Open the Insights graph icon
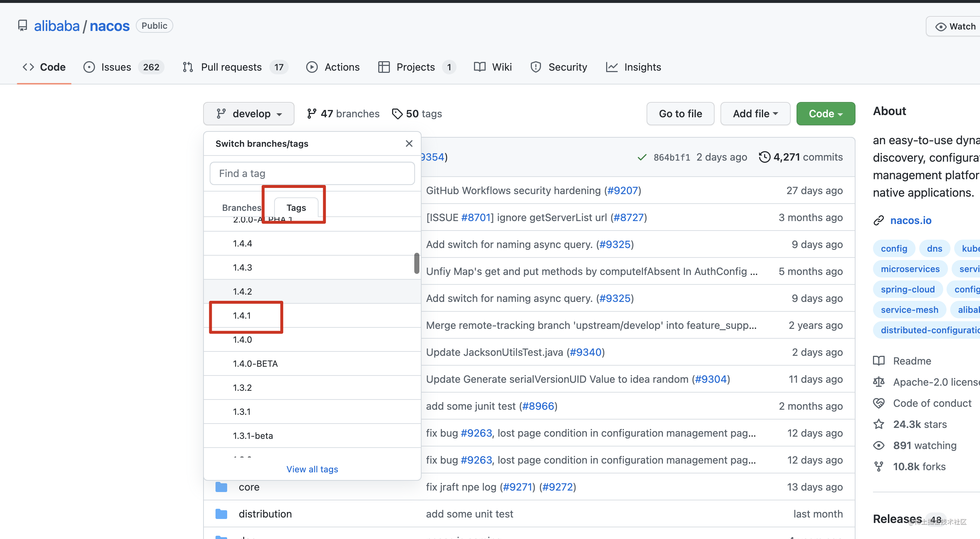This screenshot has height=539, width=980. pyautogui.click(x=611, y=67)
